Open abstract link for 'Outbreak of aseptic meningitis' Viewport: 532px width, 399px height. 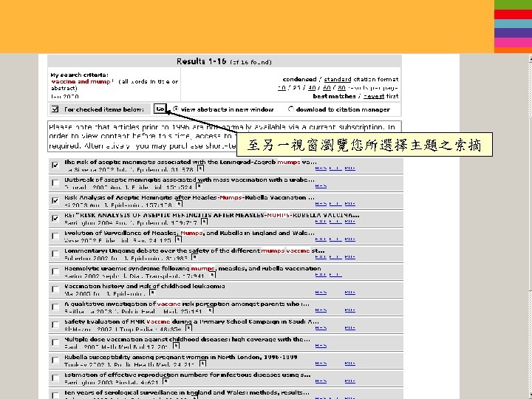[321, 186]
